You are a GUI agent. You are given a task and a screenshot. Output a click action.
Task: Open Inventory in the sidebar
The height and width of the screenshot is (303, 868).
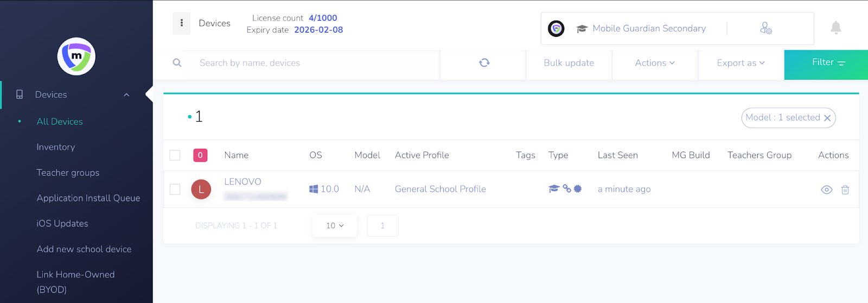56,147
